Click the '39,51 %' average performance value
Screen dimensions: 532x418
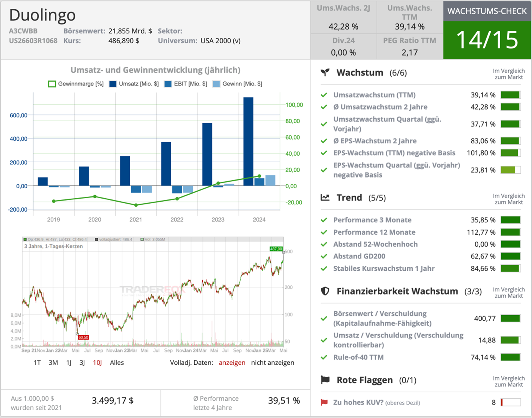[284, 401]
